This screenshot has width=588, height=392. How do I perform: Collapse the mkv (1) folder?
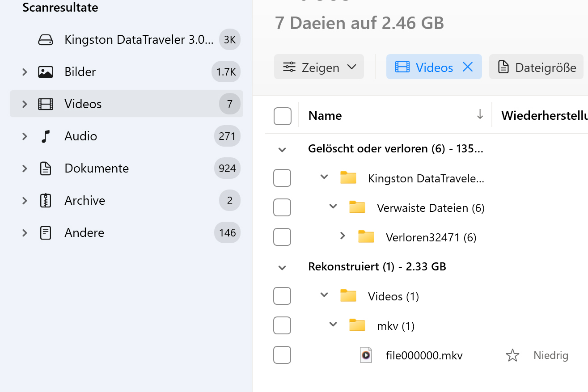coord(333,325)
